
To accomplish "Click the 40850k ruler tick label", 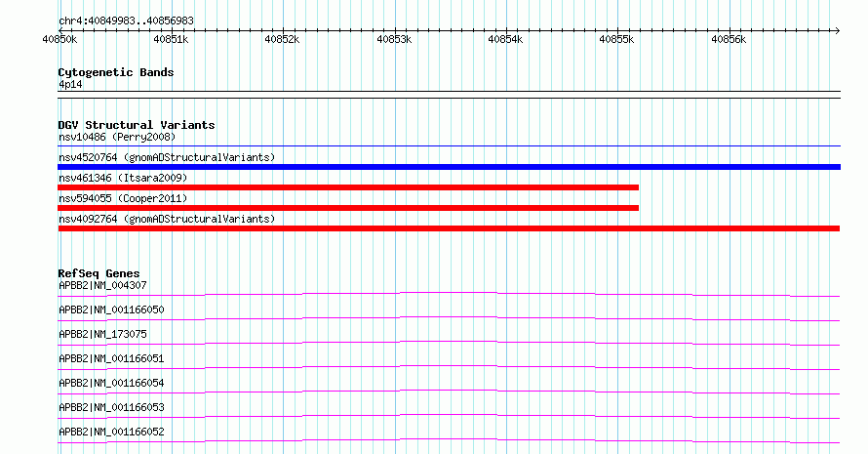I will [59, 39].
